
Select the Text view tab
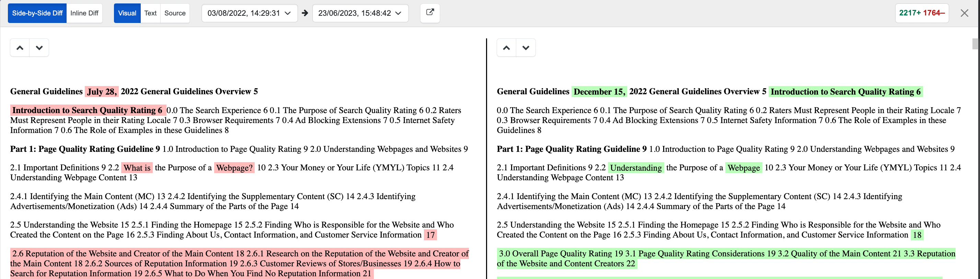(150, 13)
